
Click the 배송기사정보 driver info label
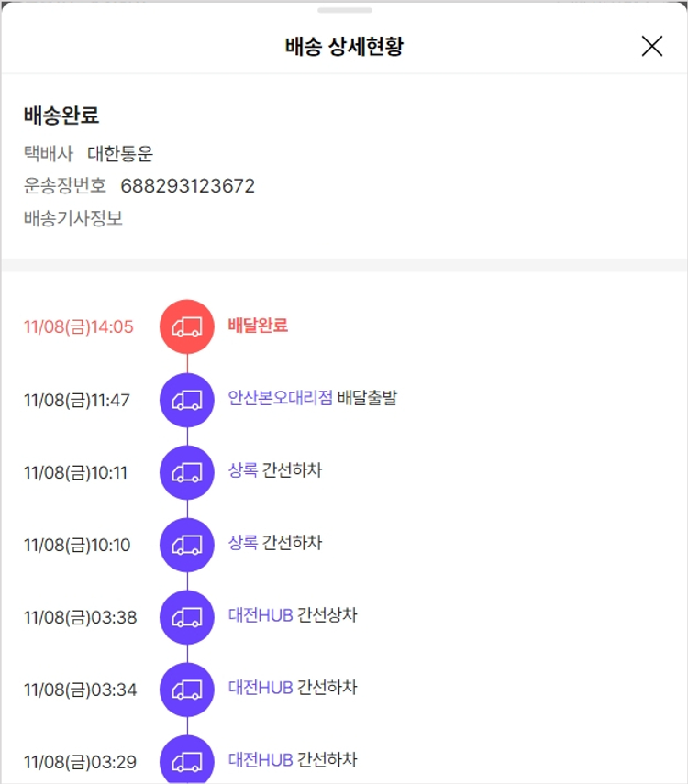point(73,218)
